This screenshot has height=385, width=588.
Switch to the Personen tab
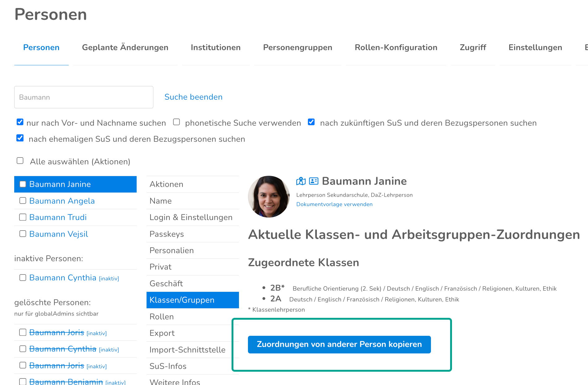tap(41, 47)
